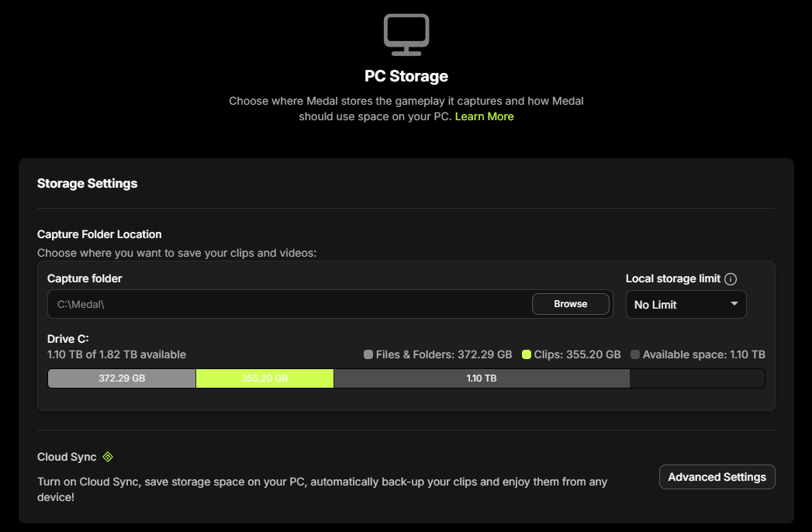The height and width of the screenshot is (532, 812).
Task: Click the PC Storage title
Action: click(x=406, y=76)
